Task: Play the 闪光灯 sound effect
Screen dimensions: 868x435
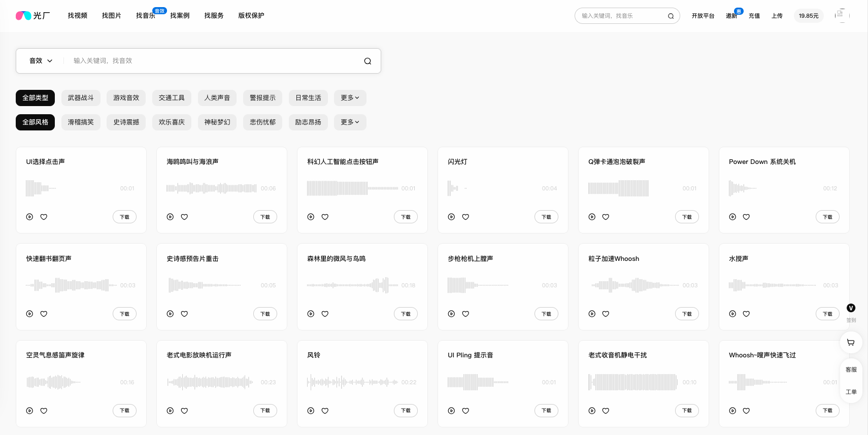Action: coord(451,217)
